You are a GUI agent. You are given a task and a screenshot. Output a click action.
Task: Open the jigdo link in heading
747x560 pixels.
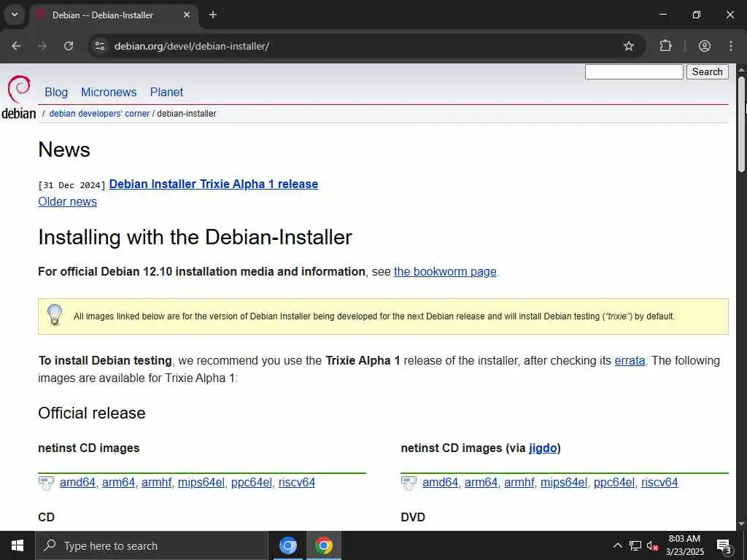pos(543,448)
